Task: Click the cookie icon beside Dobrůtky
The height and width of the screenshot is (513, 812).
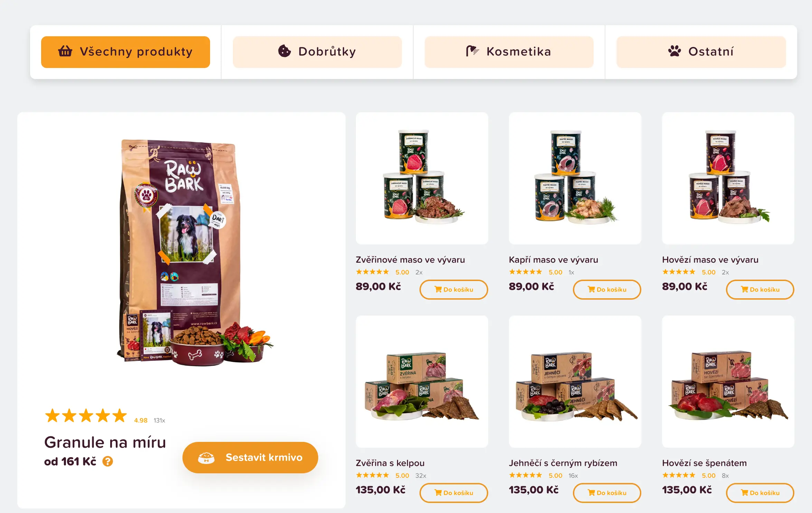Action: (x=284, y=51)
